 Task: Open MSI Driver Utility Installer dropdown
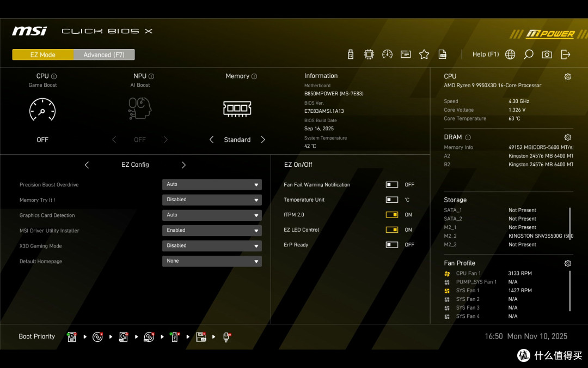click(212, 230)
